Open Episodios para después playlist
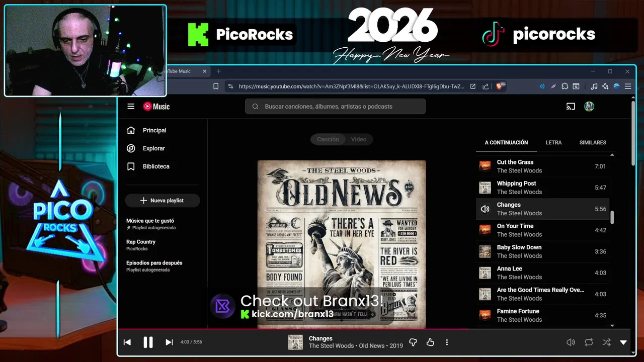This screenshot has width=644, height=362. [x=162, y=266]
